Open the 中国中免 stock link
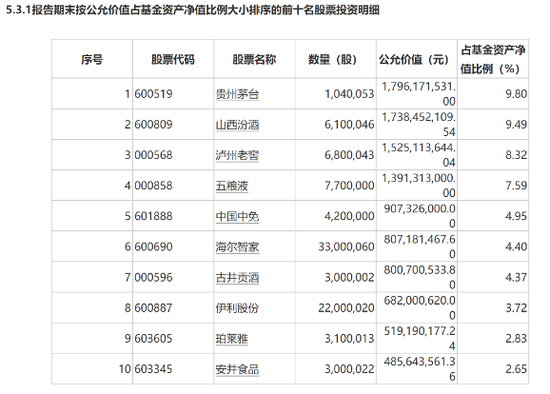550x394 pixels. click(x=237, y=216)
